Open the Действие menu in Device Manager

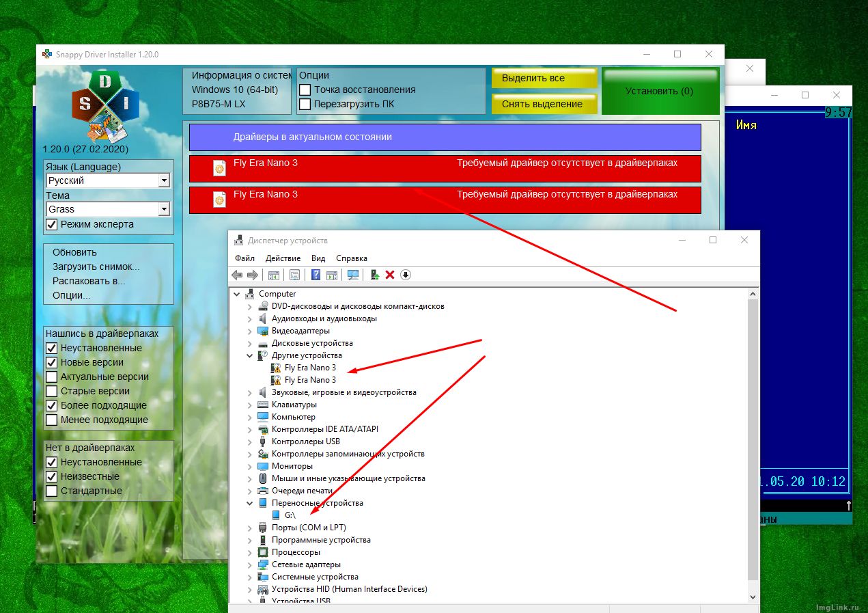point(283,258)
